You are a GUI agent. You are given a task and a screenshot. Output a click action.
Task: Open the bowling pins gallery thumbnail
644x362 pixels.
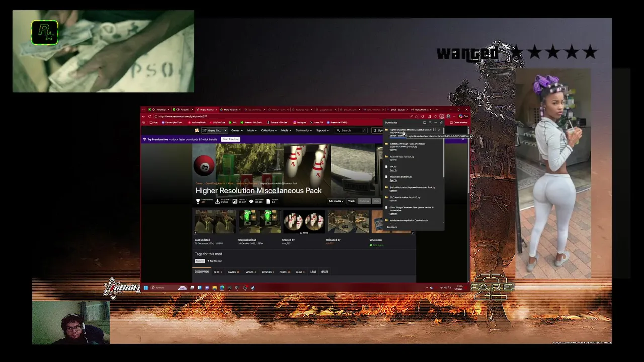[x=304, y=221]
